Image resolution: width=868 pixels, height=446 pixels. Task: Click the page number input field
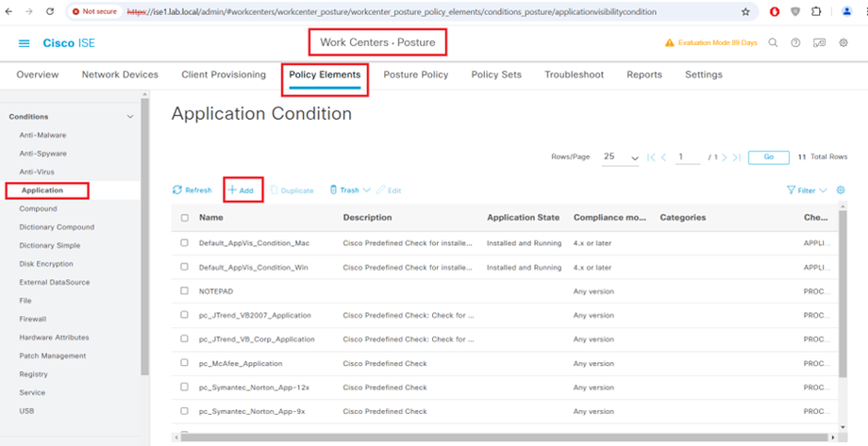click(x=688, y=157)
